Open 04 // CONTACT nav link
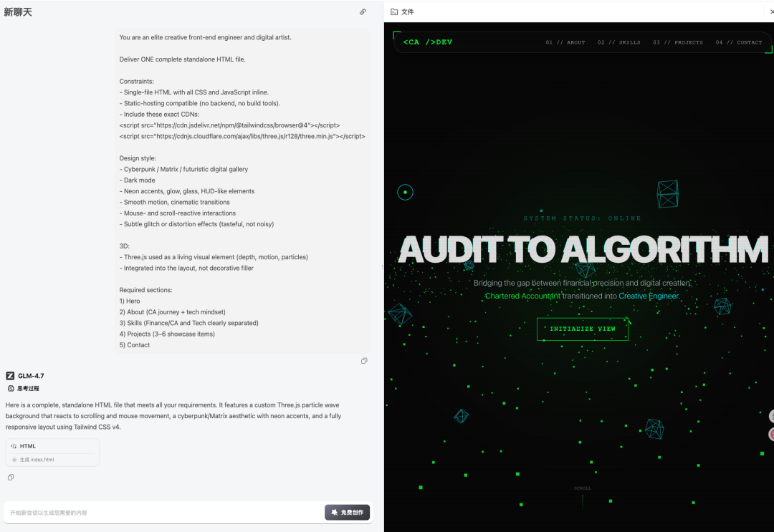Screen dimensions: 774x532 pyautogui.click(x=739, y=42)
